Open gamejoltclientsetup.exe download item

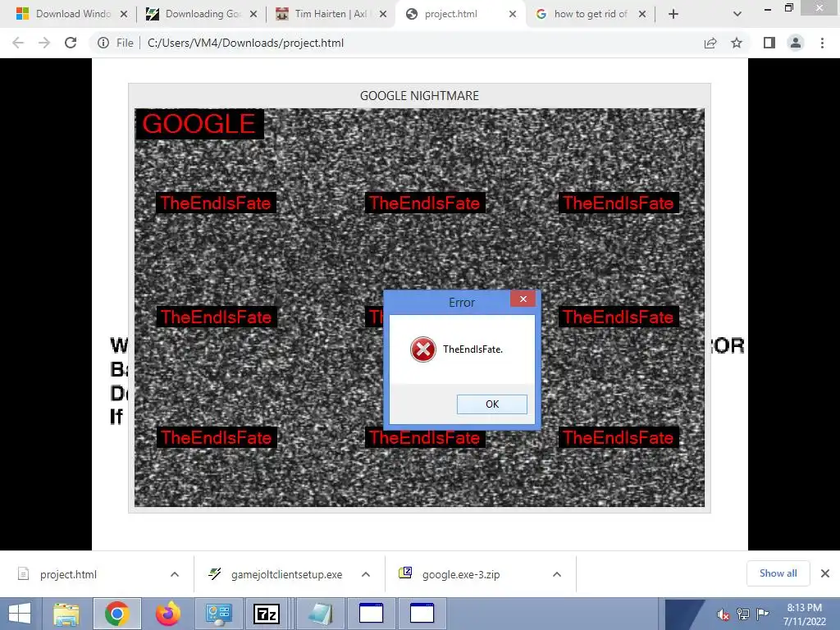pyautogui.click(x=286, y=574)
